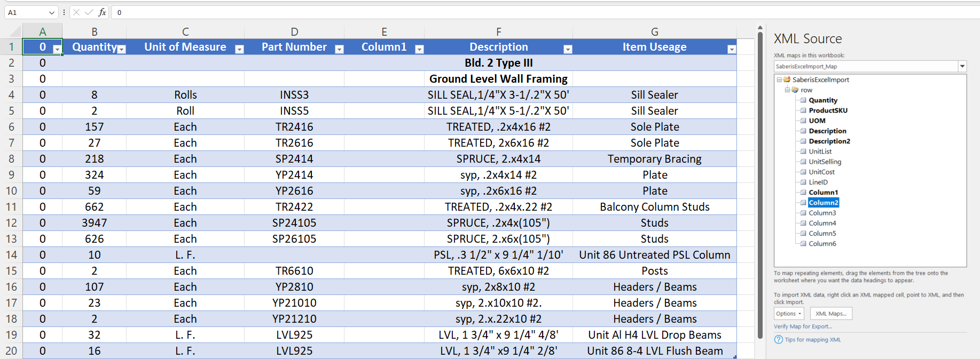Click the Select All corner triangle
This screenshot has height=359, width=980.
(15, 31)
